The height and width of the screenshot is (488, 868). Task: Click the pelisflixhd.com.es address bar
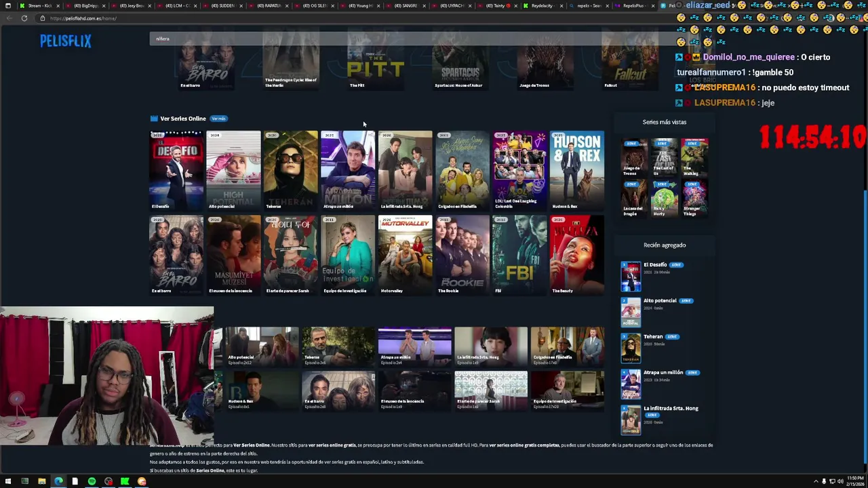pyautogui.click(x=353, y=18)
